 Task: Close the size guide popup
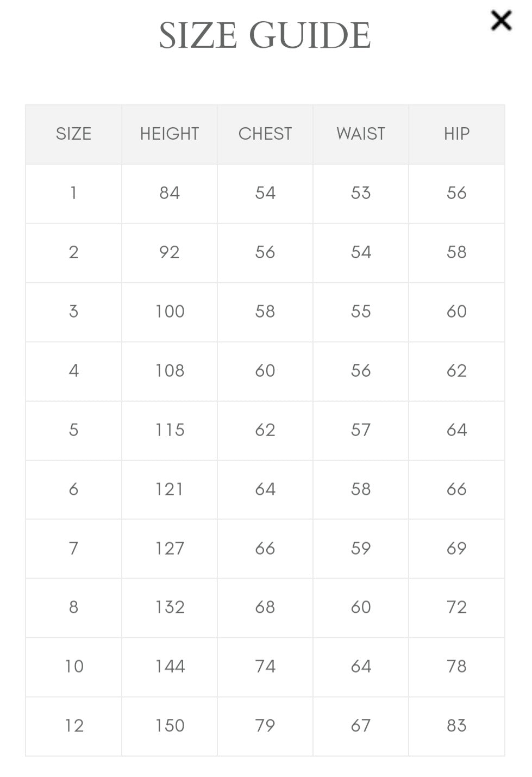(x=501, y=21)
